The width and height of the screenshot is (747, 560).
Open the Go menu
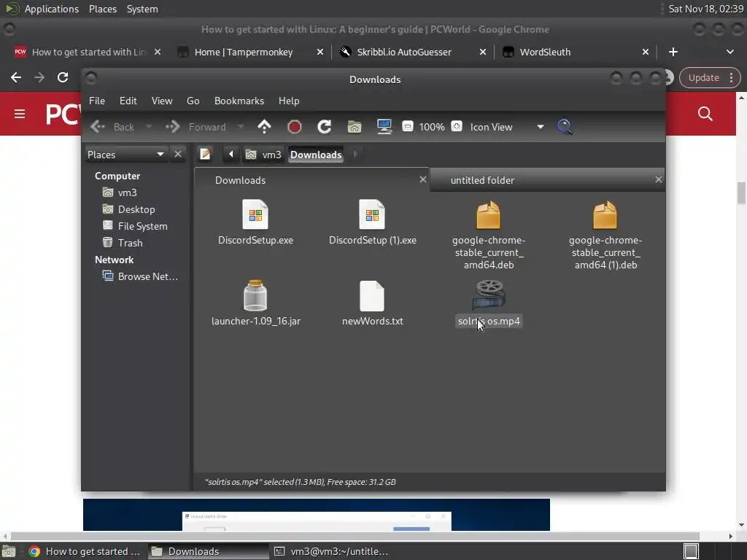coord(193,101)
